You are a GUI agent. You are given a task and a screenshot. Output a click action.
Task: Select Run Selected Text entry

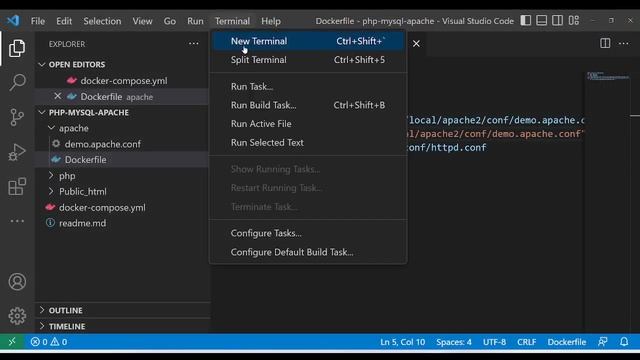[x=308, y=142]
